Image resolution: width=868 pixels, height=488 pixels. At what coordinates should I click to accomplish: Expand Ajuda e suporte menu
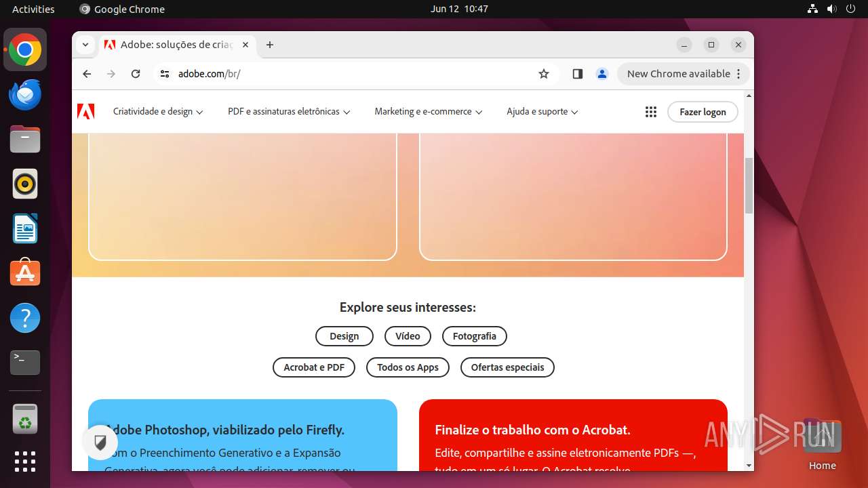(542, 112)
